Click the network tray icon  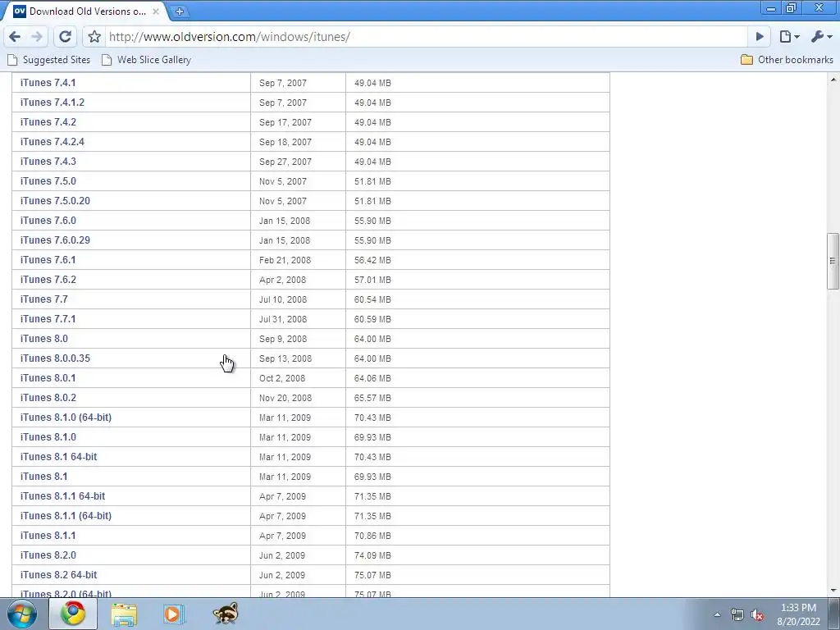pyautogui.click(x=737, y=615)
